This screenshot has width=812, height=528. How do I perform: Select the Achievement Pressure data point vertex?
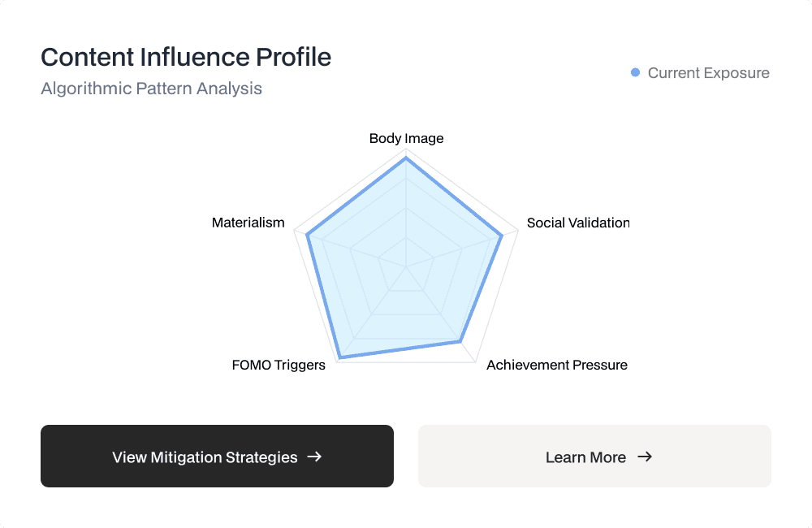(461, 341)
